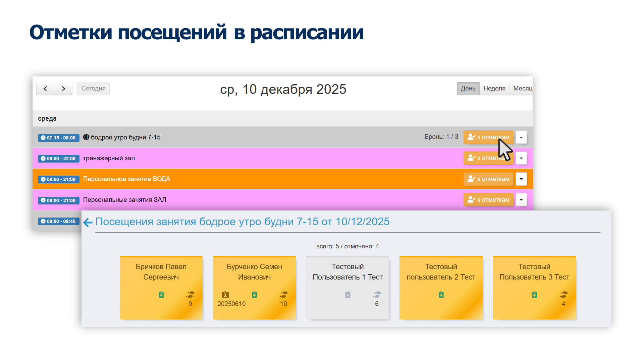Switch to the Неделя view tab
The width and height of the screenshot is (644, 362).
(494, 88)
